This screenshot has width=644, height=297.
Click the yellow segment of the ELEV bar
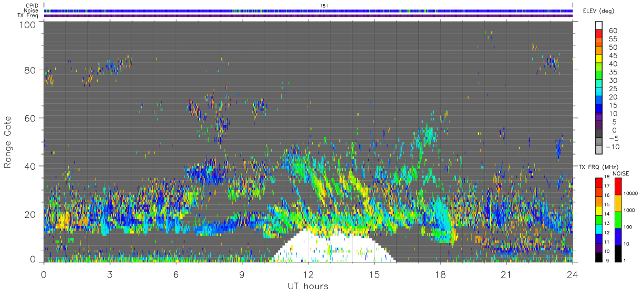point(599,60)
